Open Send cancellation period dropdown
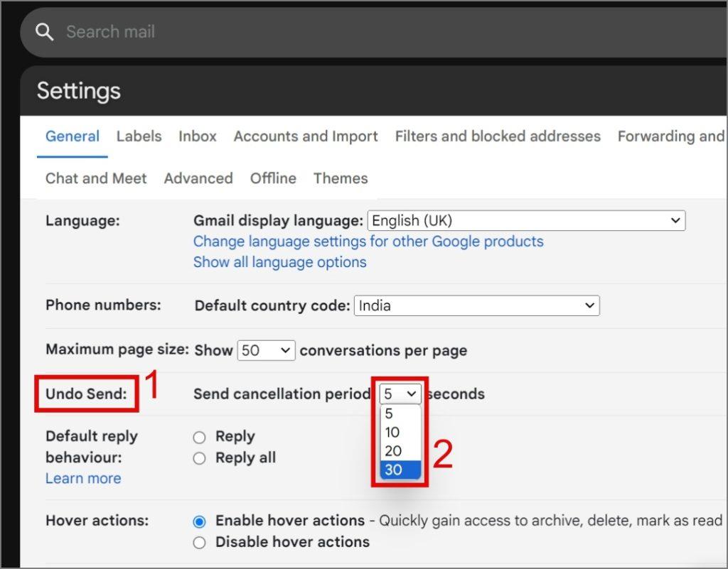Viewport: 728px width, 569px height. 400,394
